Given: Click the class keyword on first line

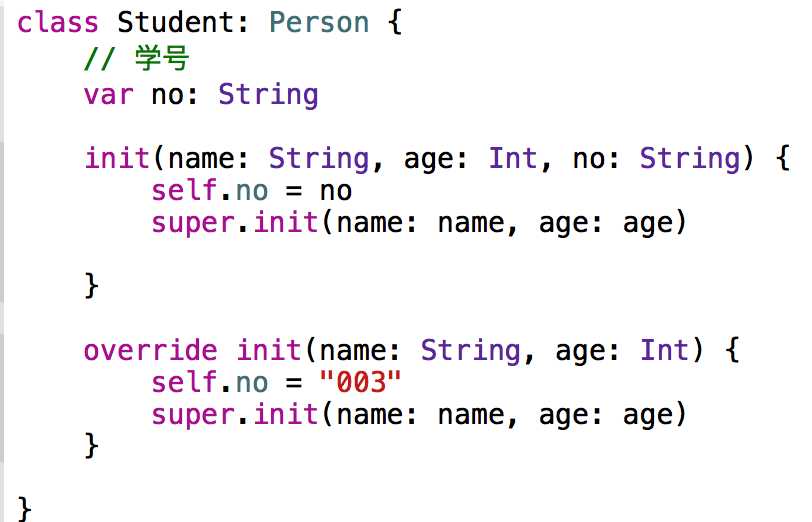Looking at the screenshot, I should [57, 23].
